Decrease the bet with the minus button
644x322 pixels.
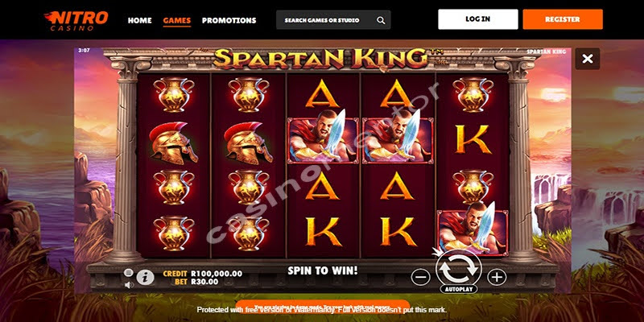pyautogui.click(x=420, y=277)
